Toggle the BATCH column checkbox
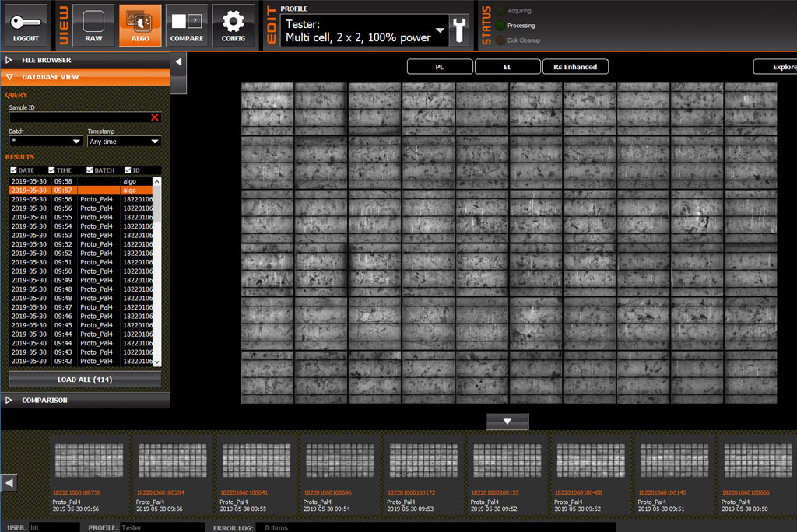The image size is (797, 532). tap(90, 170)
